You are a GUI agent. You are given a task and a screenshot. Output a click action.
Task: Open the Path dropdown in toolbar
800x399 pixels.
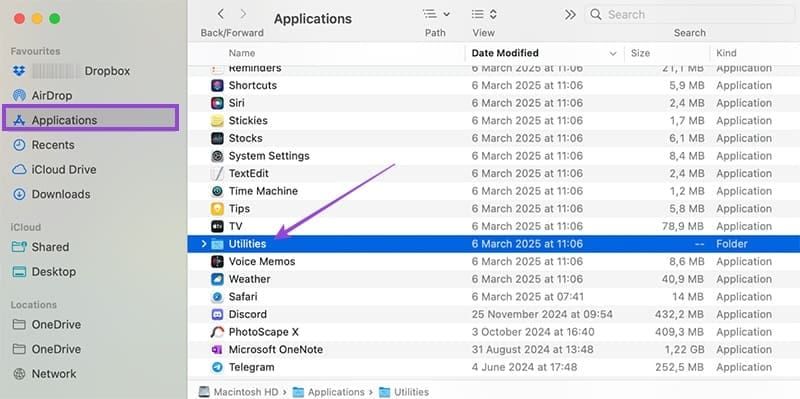tap(436, 14)
